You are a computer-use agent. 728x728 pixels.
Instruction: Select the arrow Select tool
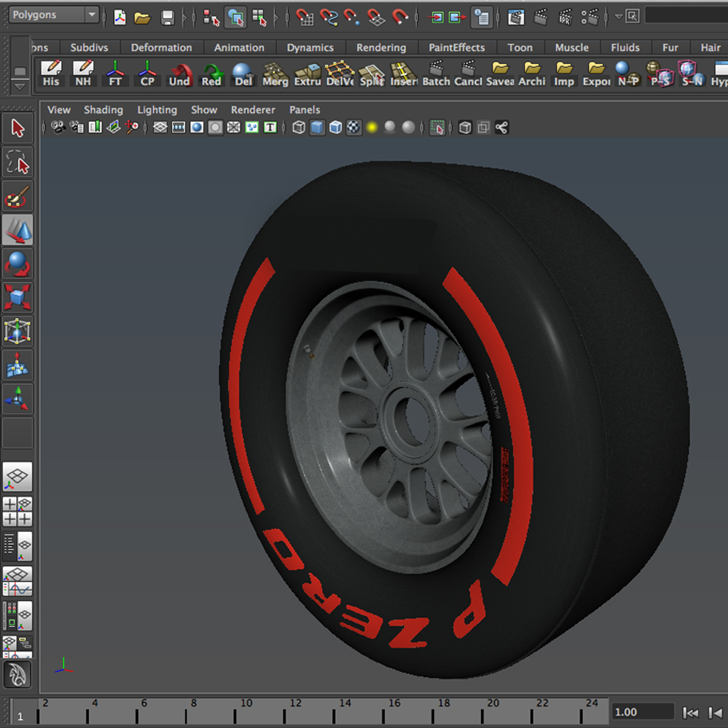click(18, 129)
